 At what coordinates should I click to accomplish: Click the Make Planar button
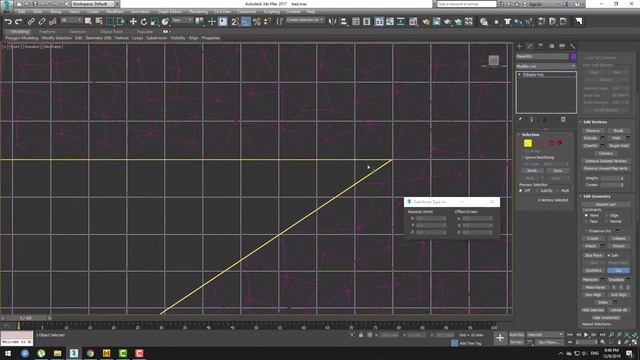coord(595,287)
